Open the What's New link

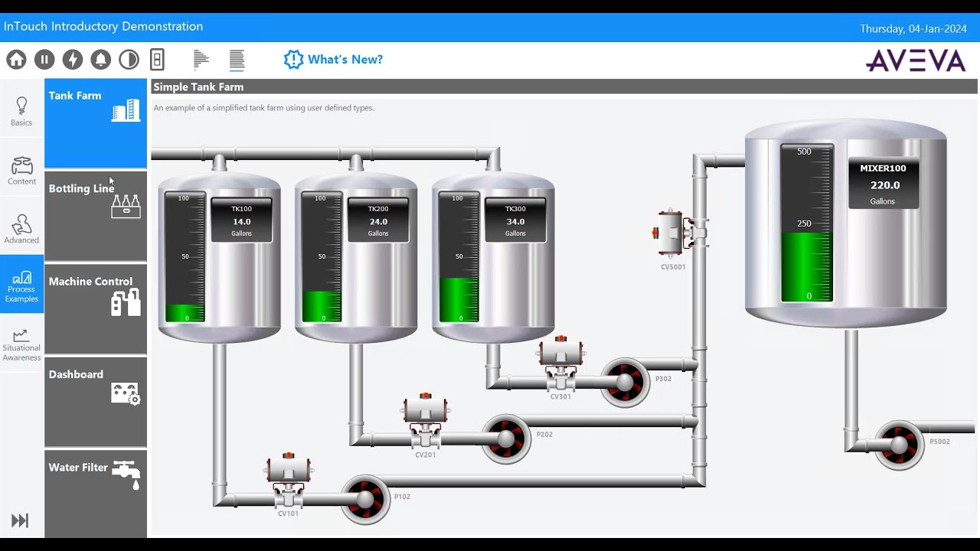click(x=333, y=60)
